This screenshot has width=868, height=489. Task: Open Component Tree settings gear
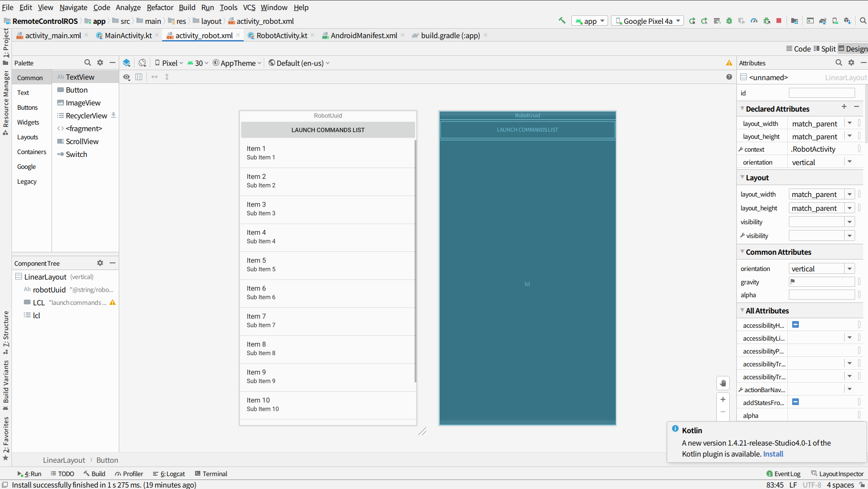[100, 263]
